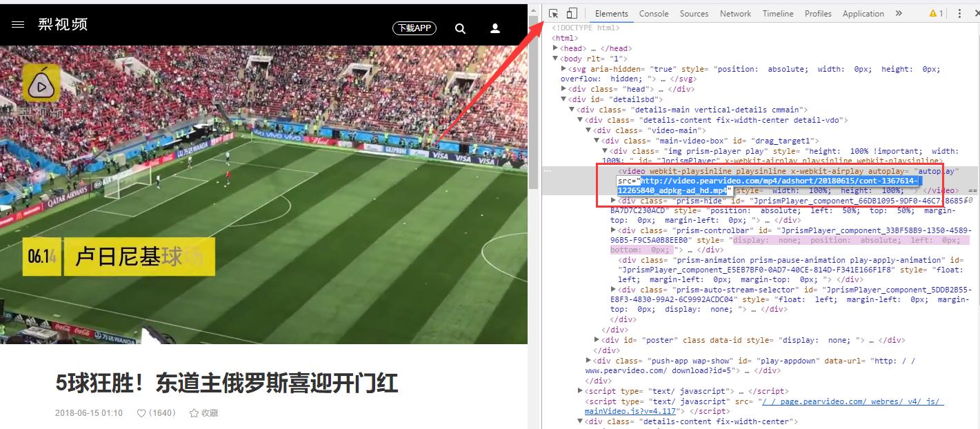Click the 梨视频 Pear Video logo

pyautogui.click(x=62, y=23)
